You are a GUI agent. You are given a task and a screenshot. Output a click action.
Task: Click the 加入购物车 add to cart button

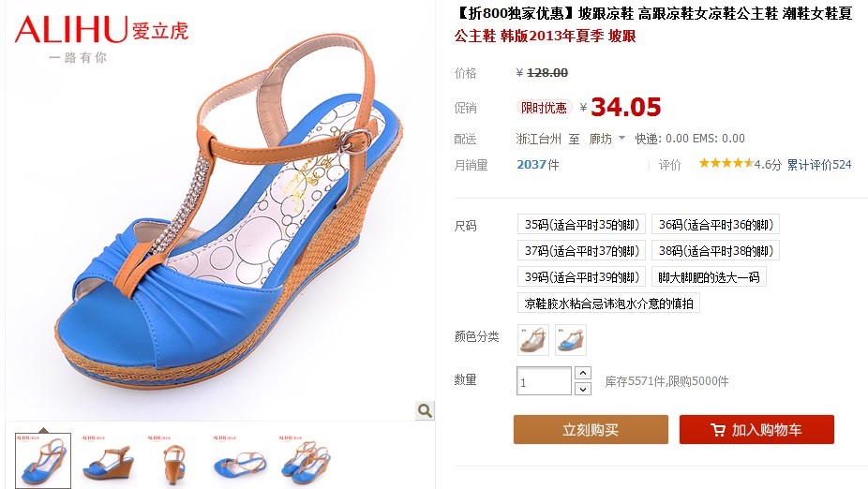(x=756, y=429)
